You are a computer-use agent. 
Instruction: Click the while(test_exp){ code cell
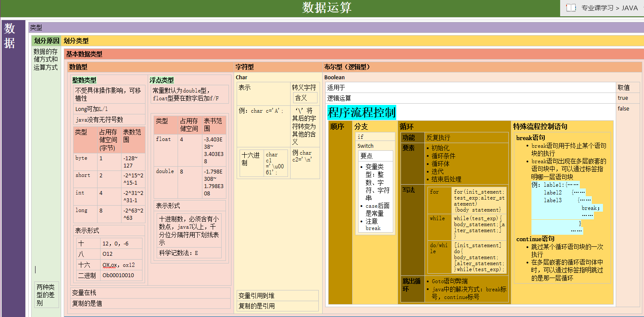tap(479, 227)
